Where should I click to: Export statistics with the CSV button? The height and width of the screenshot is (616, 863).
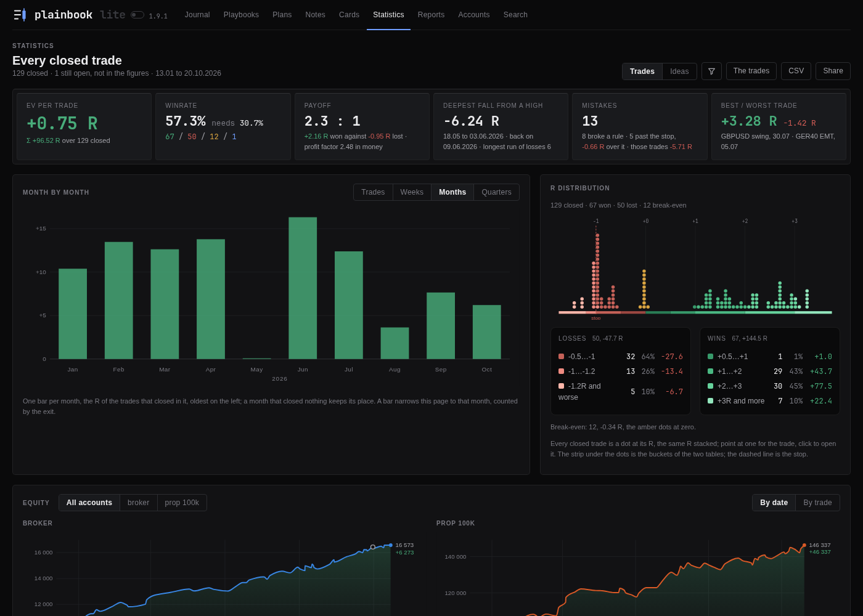tap(796, 71)
